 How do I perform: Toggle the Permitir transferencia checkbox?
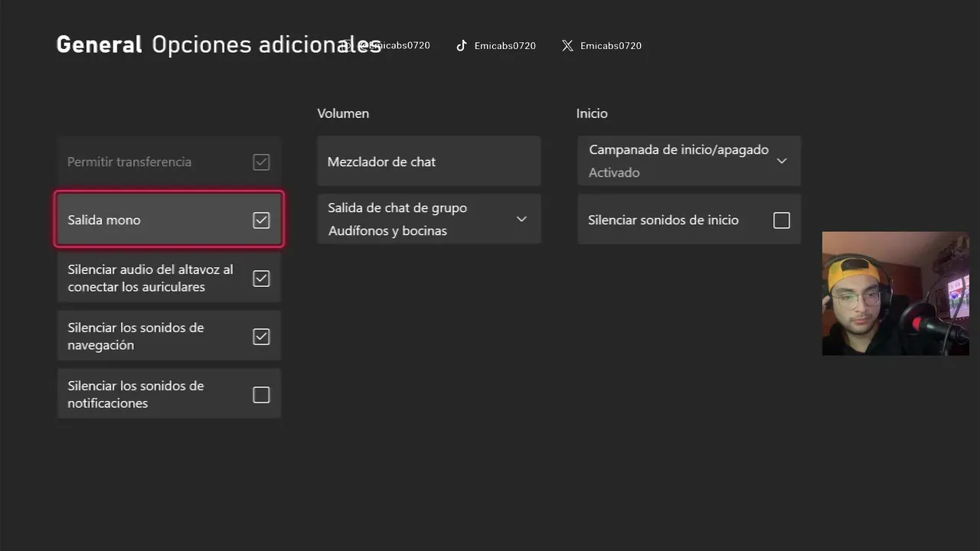point(261,162)
